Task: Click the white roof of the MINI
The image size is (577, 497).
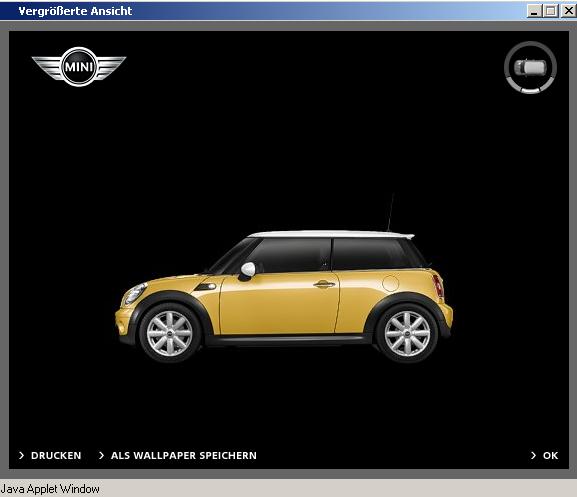Action: coord(331,234)
